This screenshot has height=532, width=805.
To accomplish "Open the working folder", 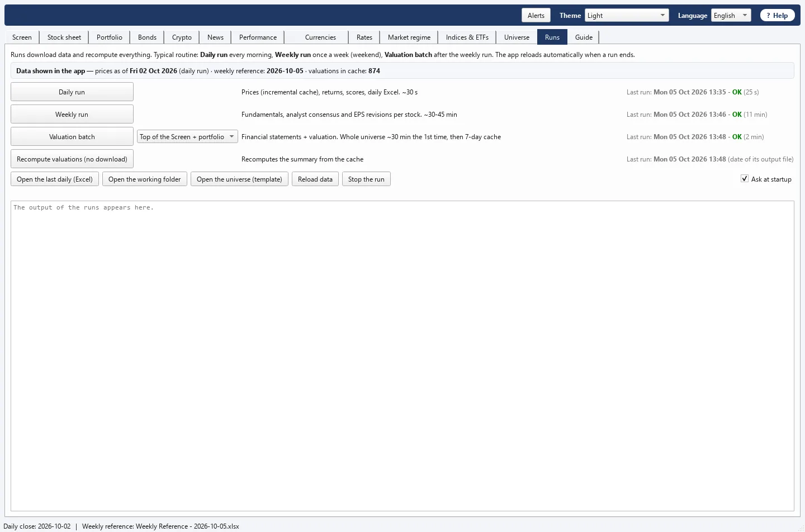I will point(145,179).
